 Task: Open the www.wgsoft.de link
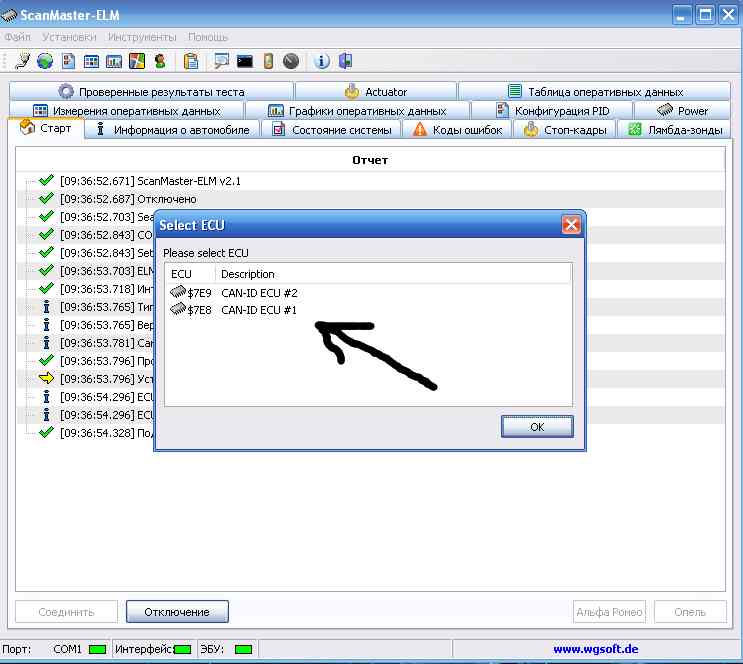point(594,649)
